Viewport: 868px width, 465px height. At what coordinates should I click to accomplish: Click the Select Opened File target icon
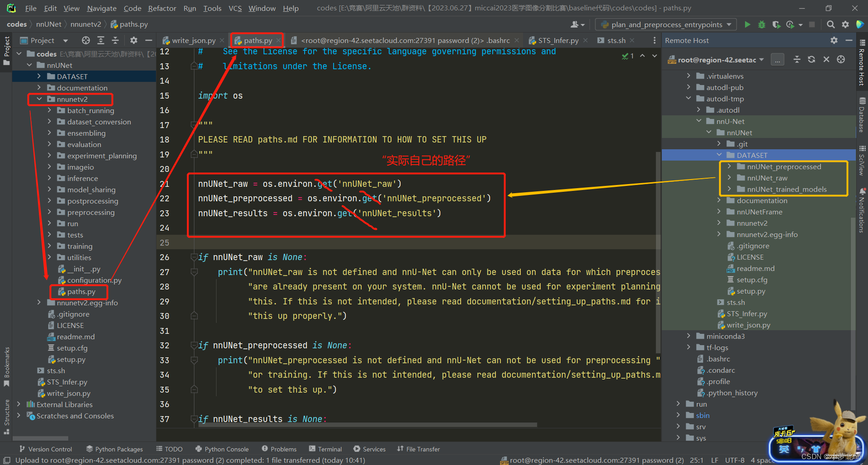[85, 40]
